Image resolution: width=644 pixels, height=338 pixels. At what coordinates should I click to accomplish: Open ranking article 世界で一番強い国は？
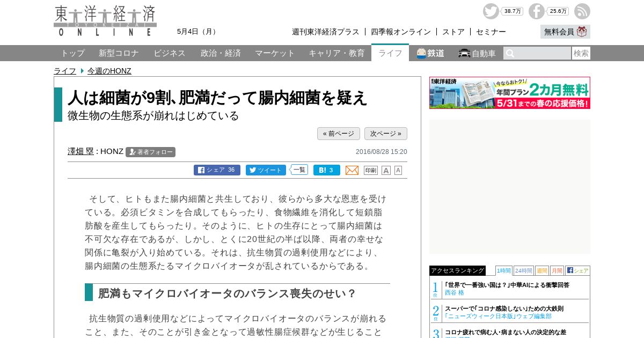tap(507, 285)
